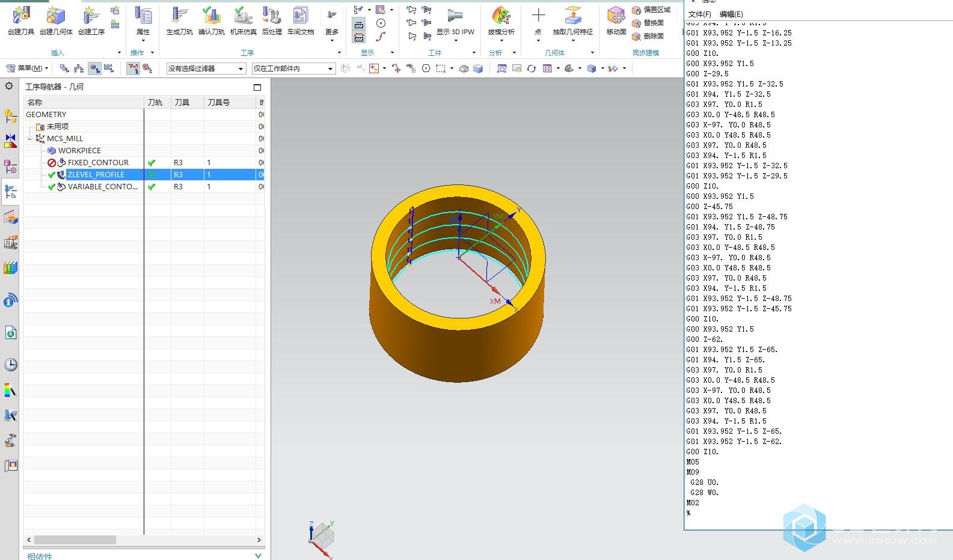This screenshot has width=953, height=560.
Task: Select the ZLEVEL_PROFILE operation
Action: pos(96,174)
